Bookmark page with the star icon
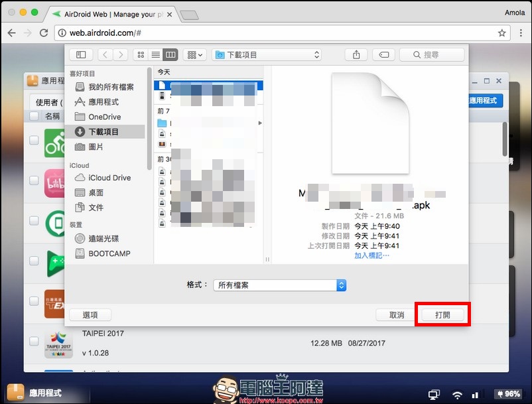This screenshot has height=404, width=532. [x=501, y=33]
